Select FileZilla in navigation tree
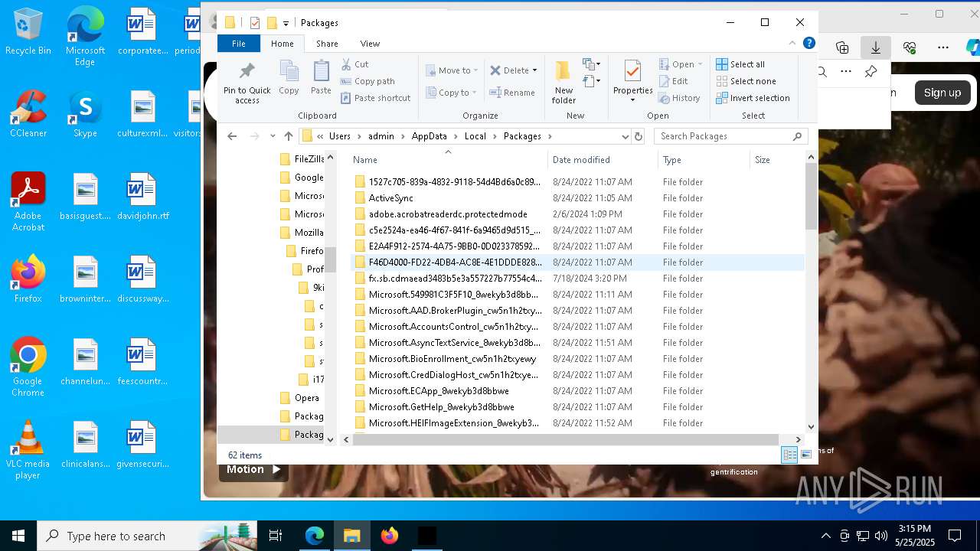Screen dimensions: 980x551 (309, 159)
